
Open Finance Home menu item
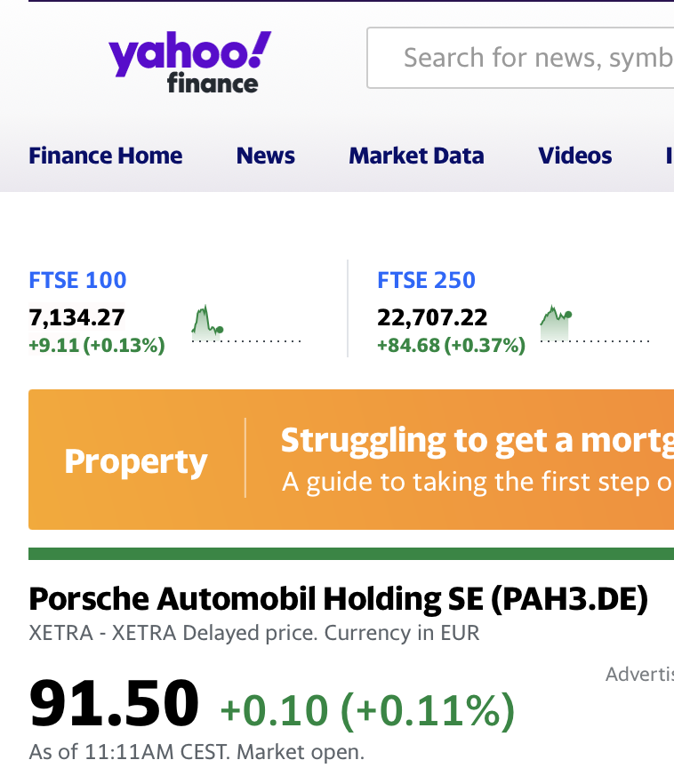pyautogui.click(x=106, y=156)
